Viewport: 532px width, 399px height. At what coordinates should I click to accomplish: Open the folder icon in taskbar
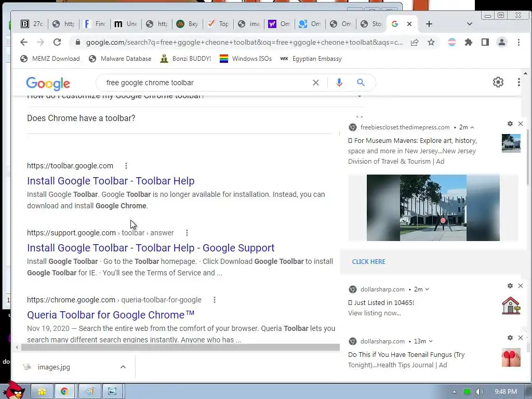coord(42,392)
